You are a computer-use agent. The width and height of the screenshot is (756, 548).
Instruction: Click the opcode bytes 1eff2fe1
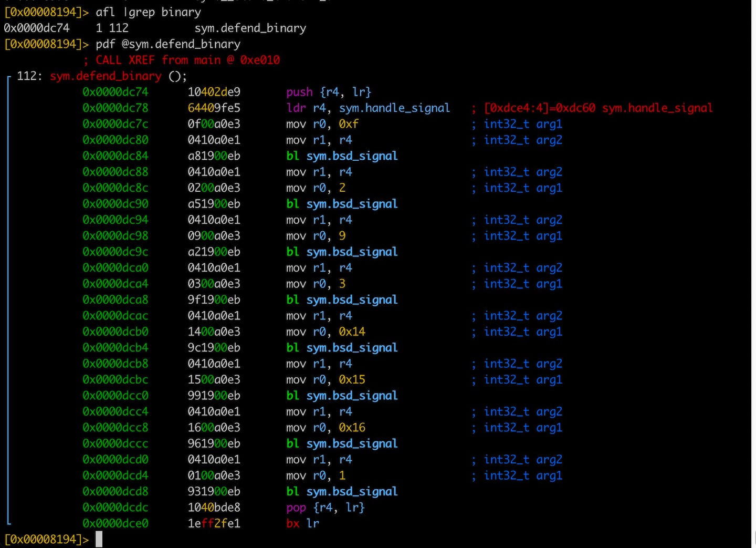pos(214,523)
